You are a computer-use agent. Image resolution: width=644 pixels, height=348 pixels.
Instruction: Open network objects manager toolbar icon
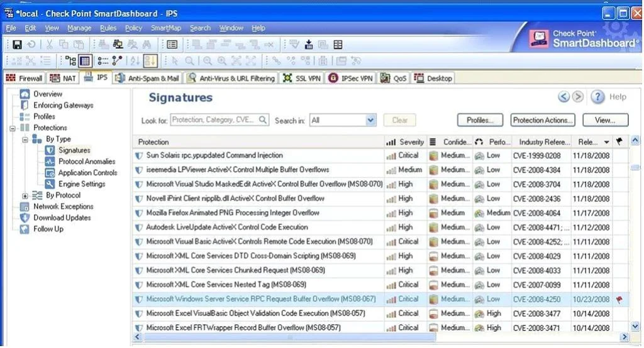click(118, 45)
